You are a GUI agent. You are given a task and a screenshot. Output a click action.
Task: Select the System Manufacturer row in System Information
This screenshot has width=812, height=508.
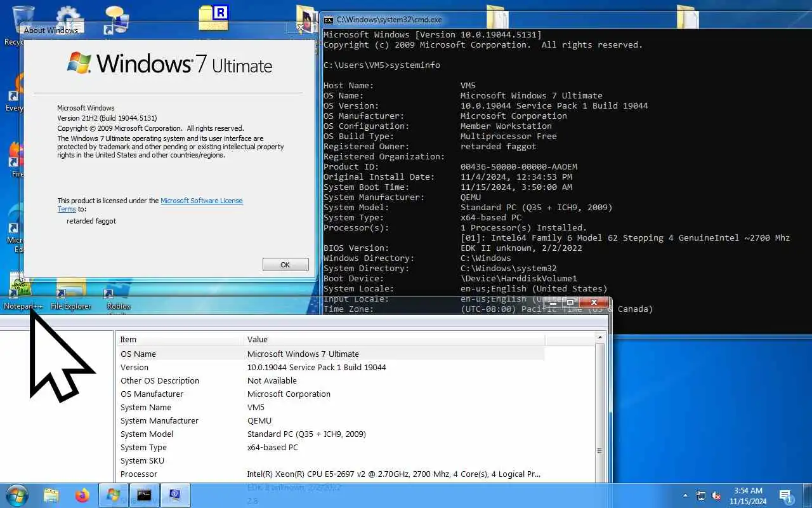point(331,420)
